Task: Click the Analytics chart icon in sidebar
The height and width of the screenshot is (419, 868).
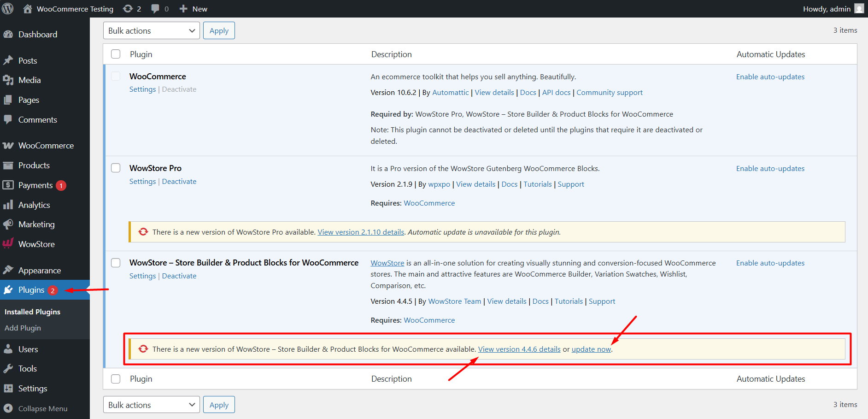Action: click(9, 205)
